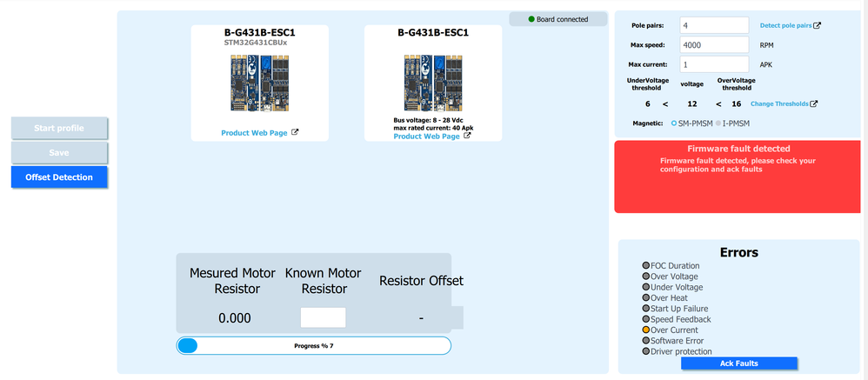Open Change Thresholds link

[x=779, y=104]
